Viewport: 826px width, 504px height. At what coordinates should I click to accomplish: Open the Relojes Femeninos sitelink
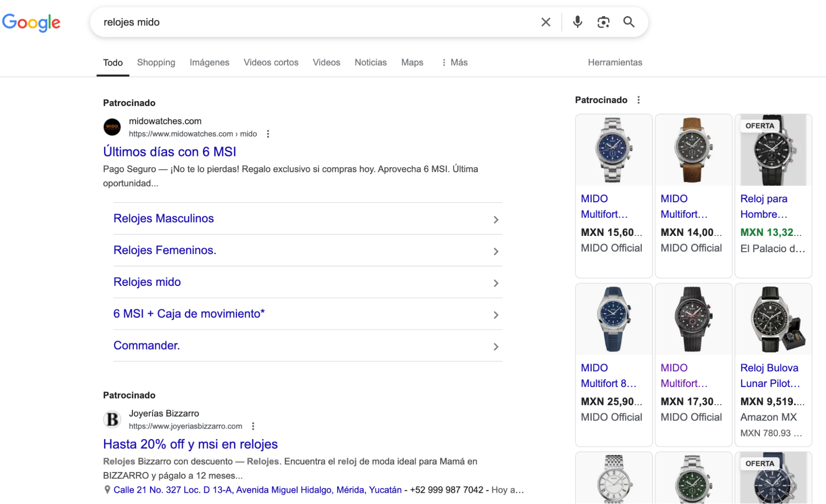coord(165,250)
